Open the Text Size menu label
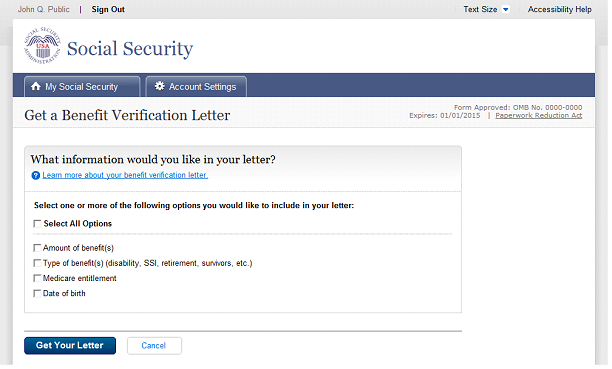Image resolution: width=612 pixels, height=369 pixels. click(480, 9)
